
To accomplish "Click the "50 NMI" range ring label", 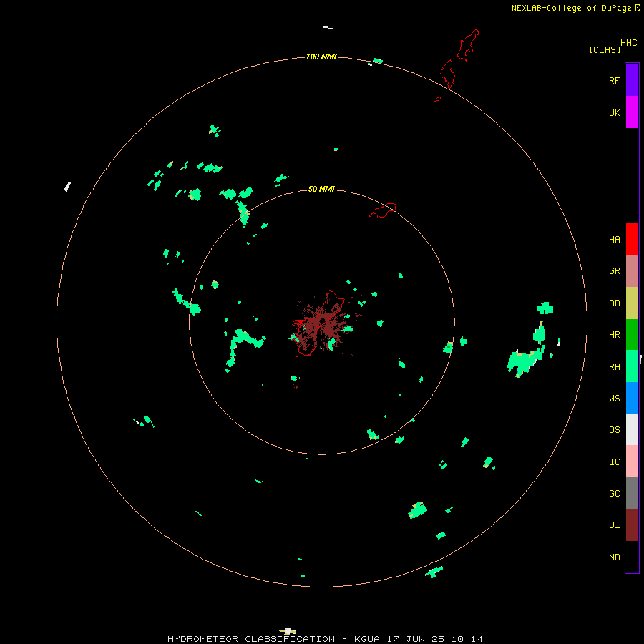I will click(x=321, y=189).
